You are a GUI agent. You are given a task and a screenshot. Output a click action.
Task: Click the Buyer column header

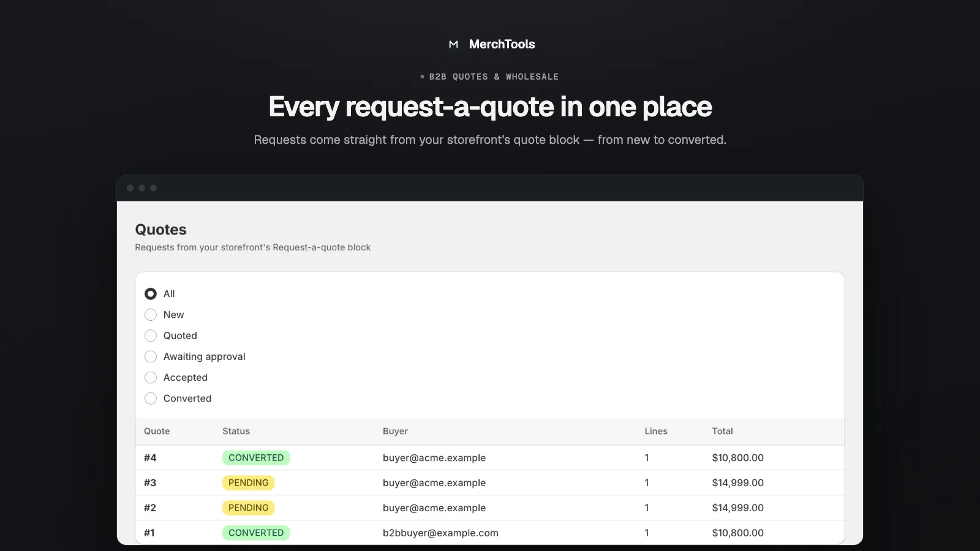(x=395, y=431)
